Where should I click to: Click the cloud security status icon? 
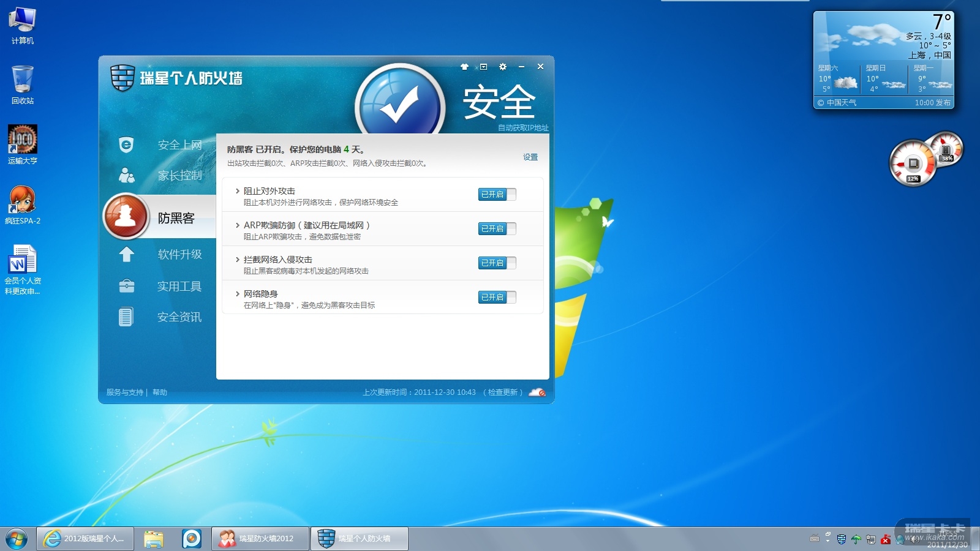tap(537, 392)
